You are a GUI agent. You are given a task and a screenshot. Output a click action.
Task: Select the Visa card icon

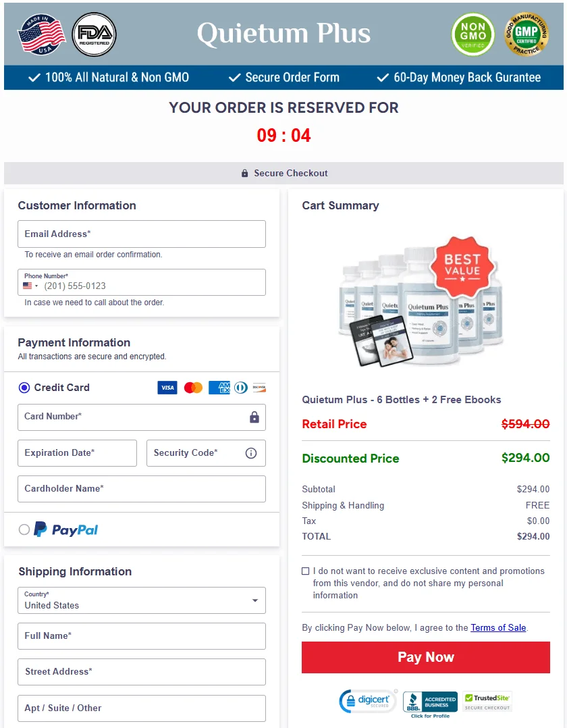coord(167,388)
